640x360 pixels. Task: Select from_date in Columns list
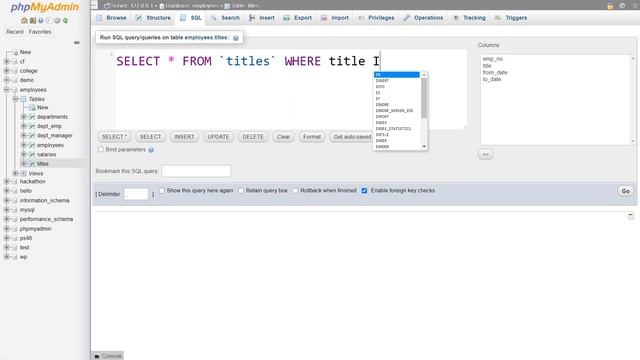tap(495, 72)
